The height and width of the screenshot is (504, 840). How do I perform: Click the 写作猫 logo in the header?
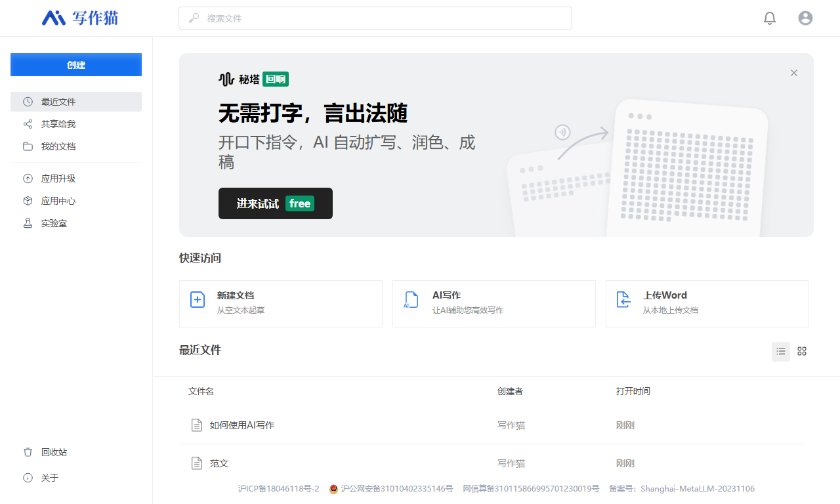80,18
